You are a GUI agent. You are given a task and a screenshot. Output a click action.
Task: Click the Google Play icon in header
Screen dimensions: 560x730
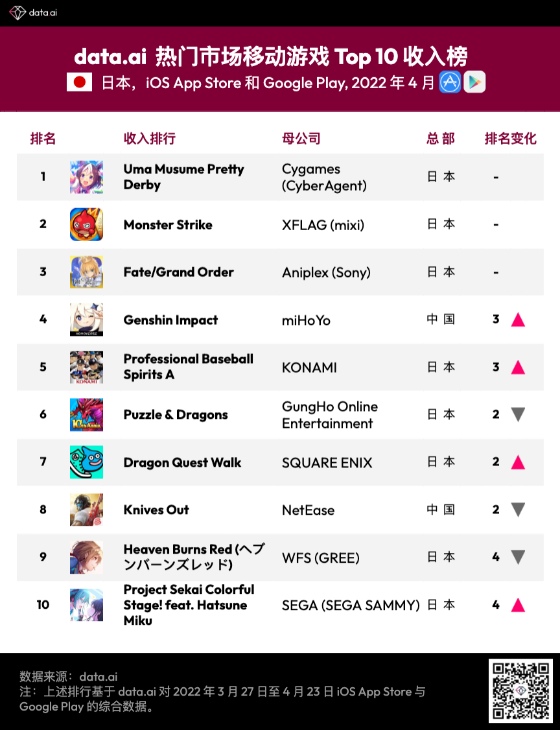coord(474,82)
